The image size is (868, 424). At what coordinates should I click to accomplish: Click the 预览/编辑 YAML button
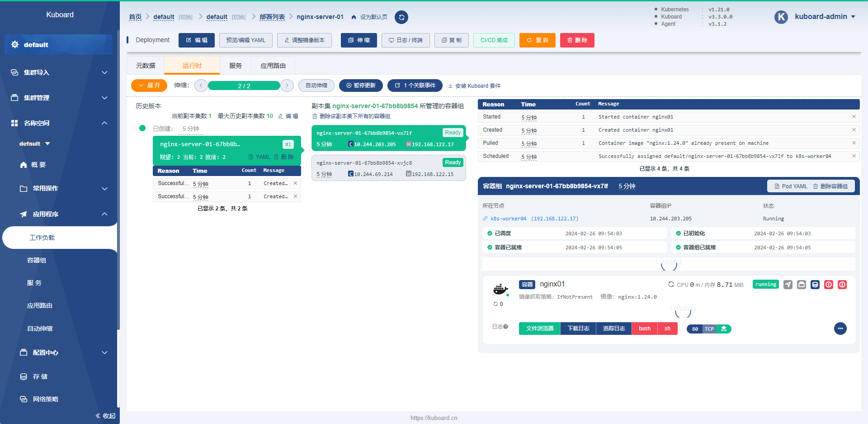[246, 40]
